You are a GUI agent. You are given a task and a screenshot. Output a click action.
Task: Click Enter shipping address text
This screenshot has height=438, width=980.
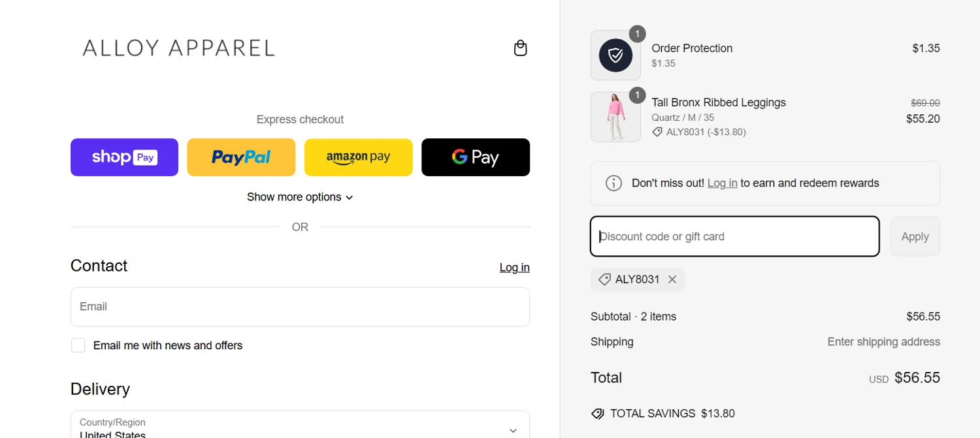[x=883, y=342]
